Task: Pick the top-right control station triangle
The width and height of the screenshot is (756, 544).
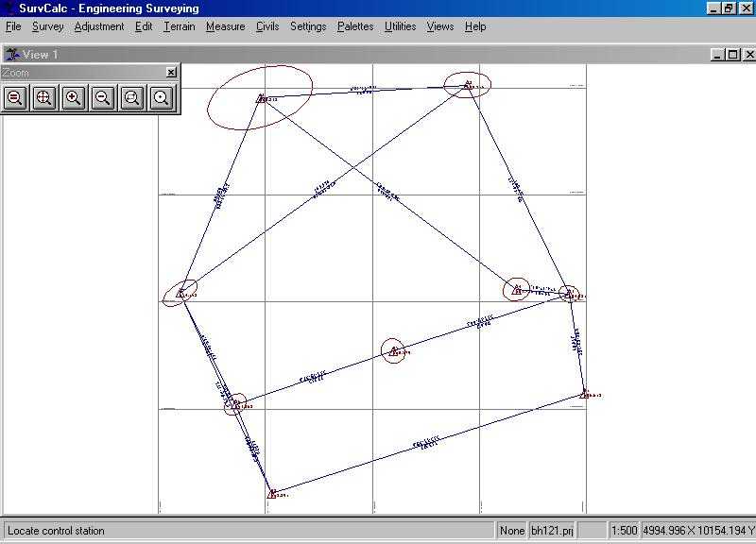Action: point(468,85)
